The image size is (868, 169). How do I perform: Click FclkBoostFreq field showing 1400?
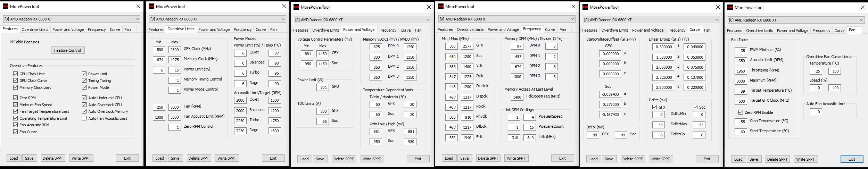(x=517, y=98)
